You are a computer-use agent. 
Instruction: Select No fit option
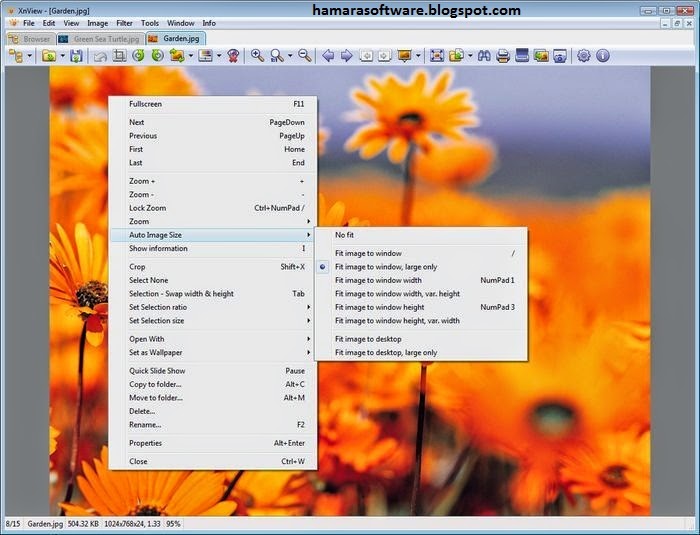[x=421, y=235]
